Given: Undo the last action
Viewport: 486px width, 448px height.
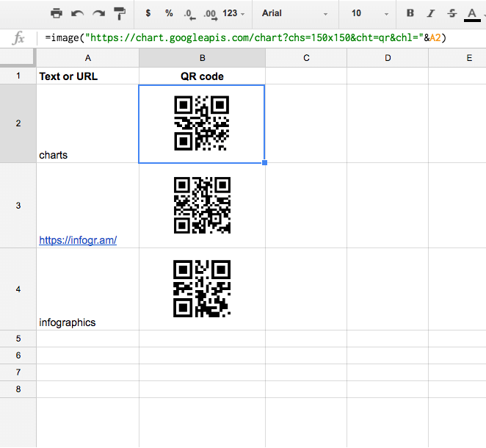Looking at the screenshot, I should (77, 13).
